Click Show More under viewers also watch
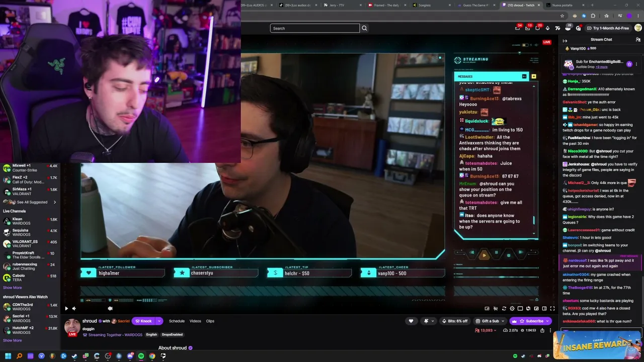The image size is (644, 362). 12,340
